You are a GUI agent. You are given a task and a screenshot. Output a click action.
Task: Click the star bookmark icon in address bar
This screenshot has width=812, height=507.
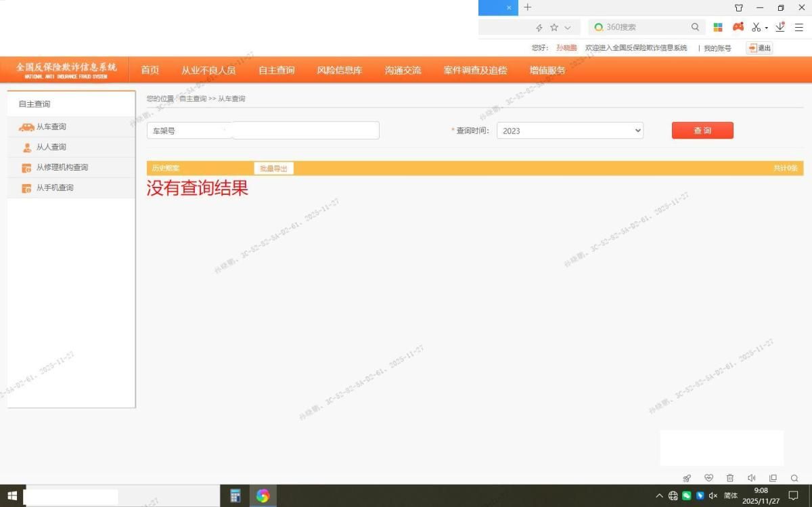(554, 28)
